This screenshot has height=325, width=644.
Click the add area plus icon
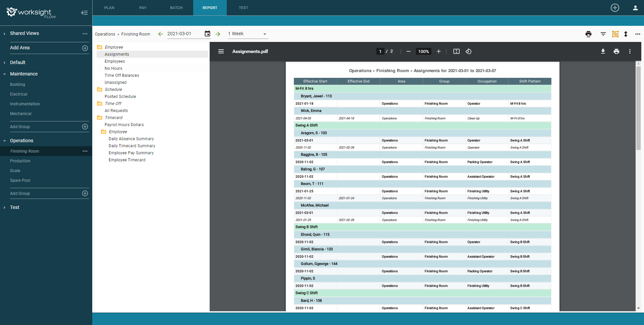(85, 48)
